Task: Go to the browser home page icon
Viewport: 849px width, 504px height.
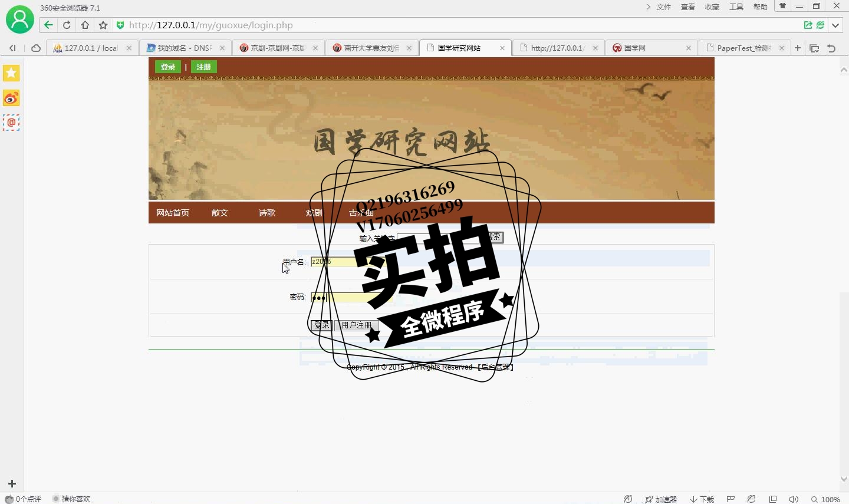Action: [x=85, y=25]
